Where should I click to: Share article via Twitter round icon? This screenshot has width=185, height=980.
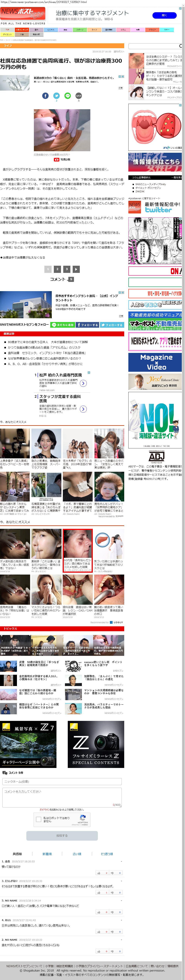[57, 95]
